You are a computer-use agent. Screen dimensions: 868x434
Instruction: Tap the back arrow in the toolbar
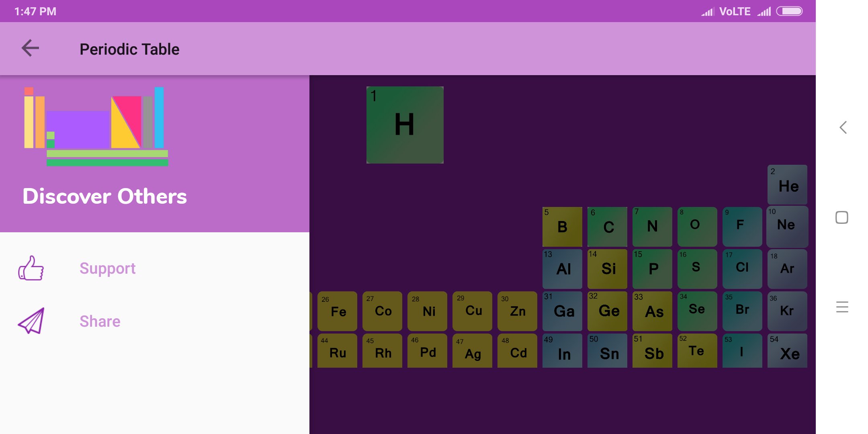tap(29, 48)
